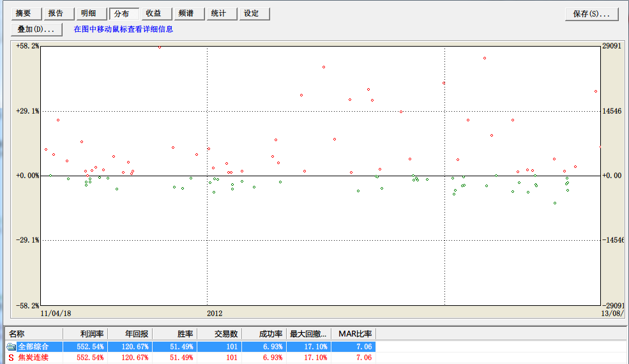
Task: Click the folder icon beside 全部综合
Action: click(x=11, y=347)
